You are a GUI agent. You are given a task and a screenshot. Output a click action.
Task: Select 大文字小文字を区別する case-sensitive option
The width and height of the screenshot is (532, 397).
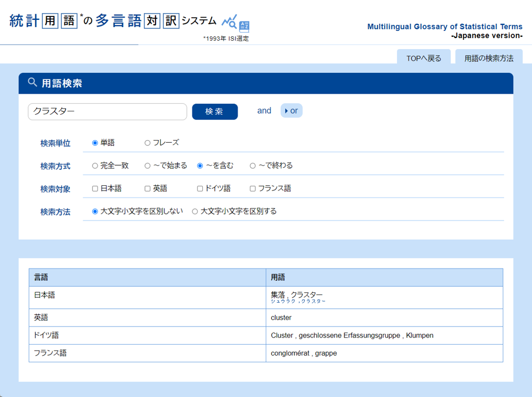(195, 211)
